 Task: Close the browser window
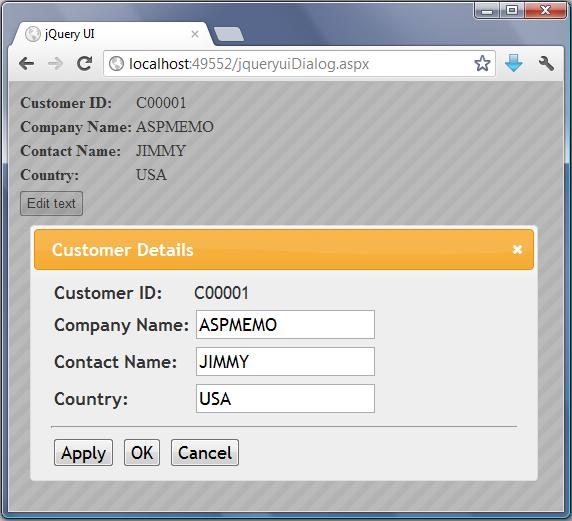545,10
